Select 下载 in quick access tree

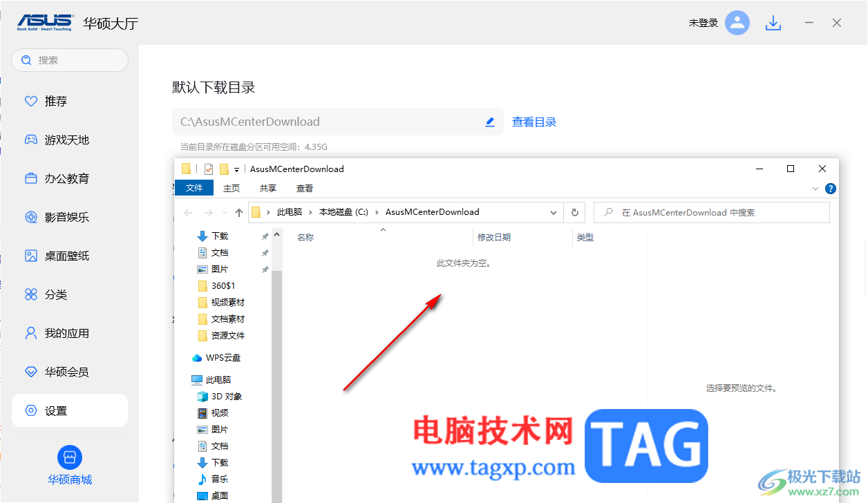pyautogui.click(x=220, y=236)
